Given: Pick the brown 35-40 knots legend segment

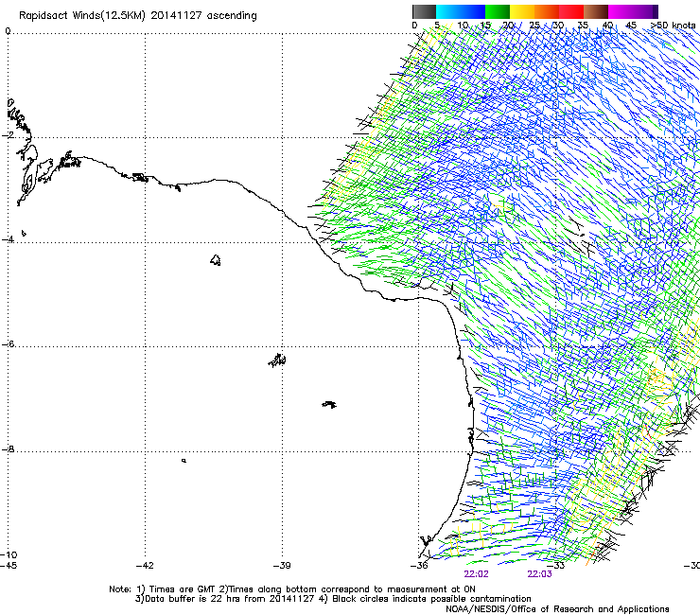Looking at the screenshot, I should (596, 11).
